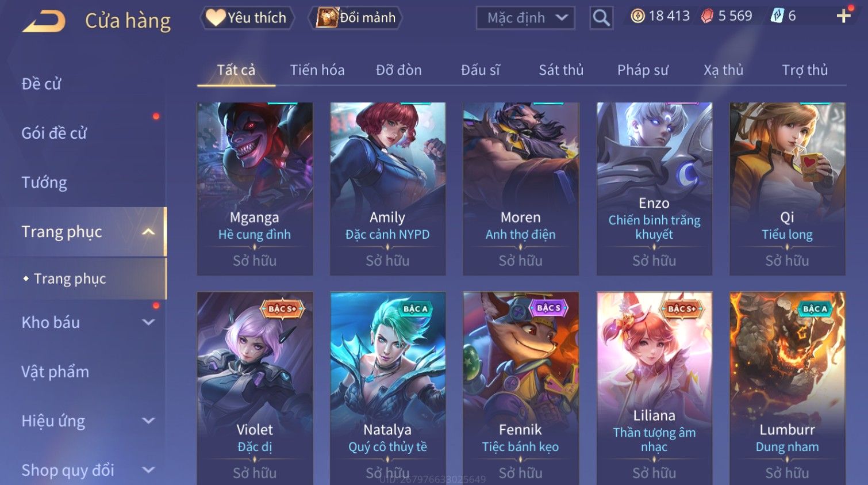Tap the gold coin currency icon
The image size is (868, 485).
pos(637,16)
